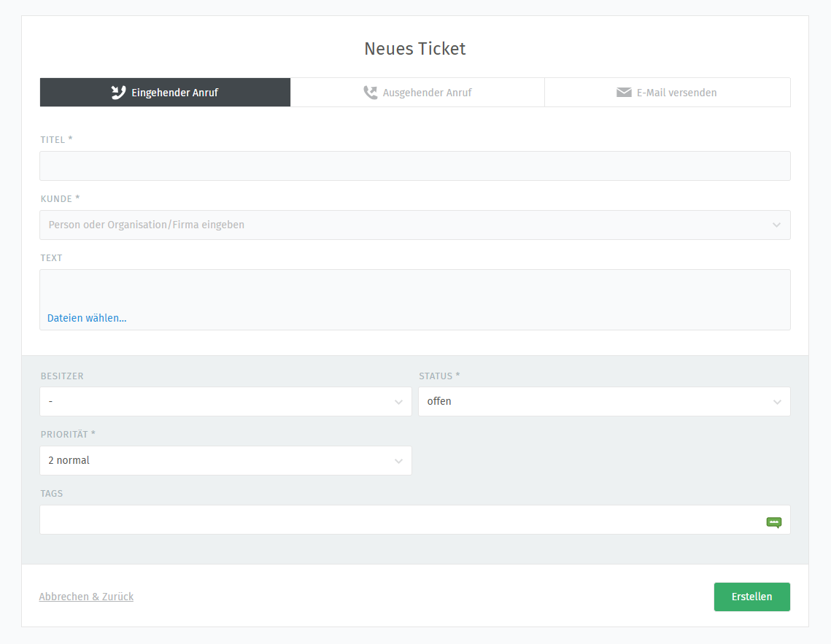831x644 pixels.
Task: Click into the Text body area
Action: [x=415, y=300]
